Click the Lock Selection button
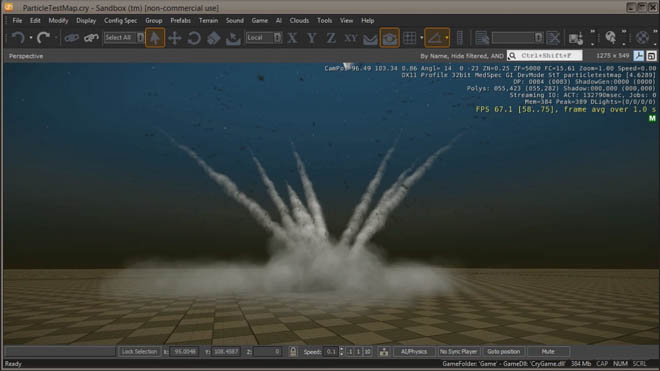The width and height of the screenshot is (660, 371). coord(139,352)
